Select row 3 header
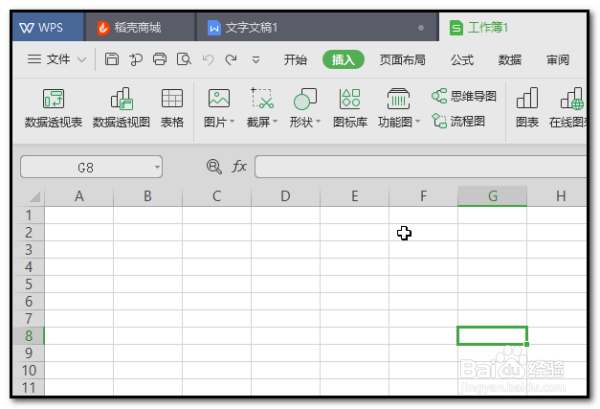This screenshot has width=600, height=409. click(x=29, y=249)
